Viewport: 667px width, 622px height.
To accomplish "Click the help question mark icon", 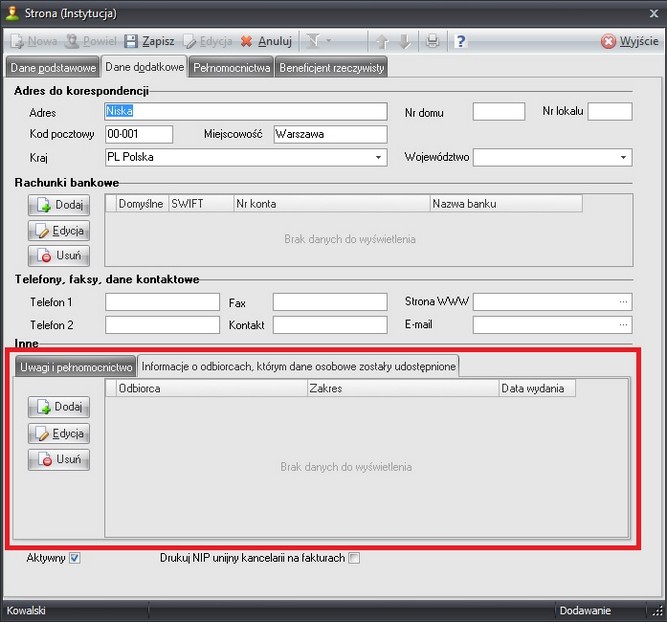I will click(461, 42).
